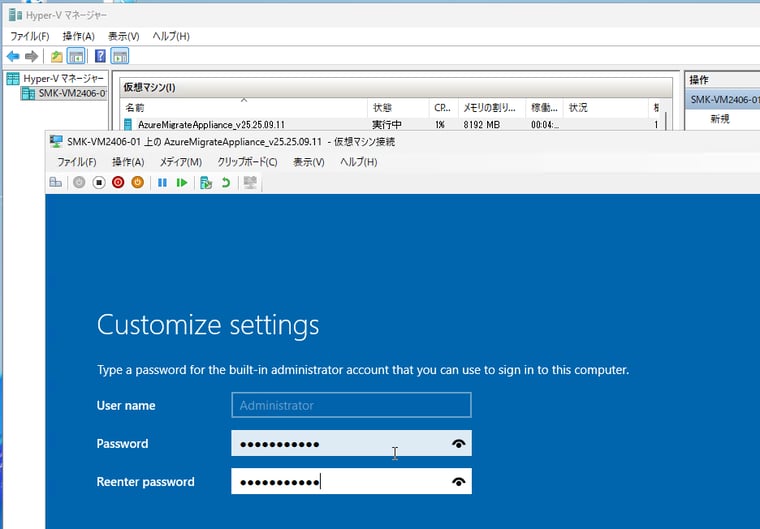This screenshot has height=529, width=760.
Task: Click the Up one level folder icon
Action: click(57, 57)
